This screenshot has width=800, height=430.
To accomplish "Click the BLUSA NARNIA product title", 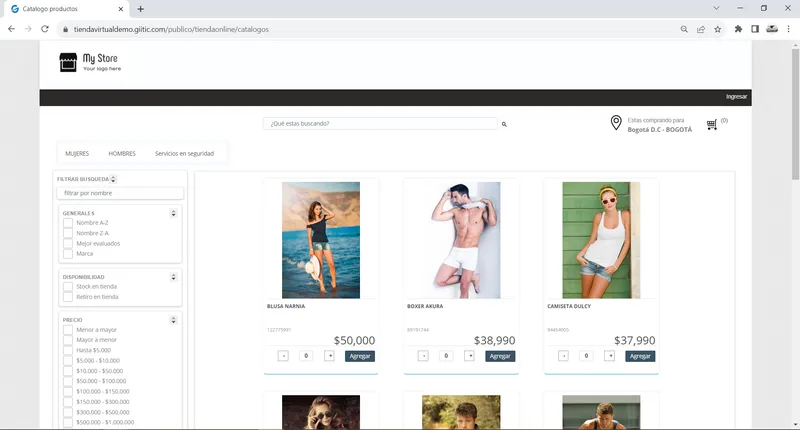I will tap(286, 306).
